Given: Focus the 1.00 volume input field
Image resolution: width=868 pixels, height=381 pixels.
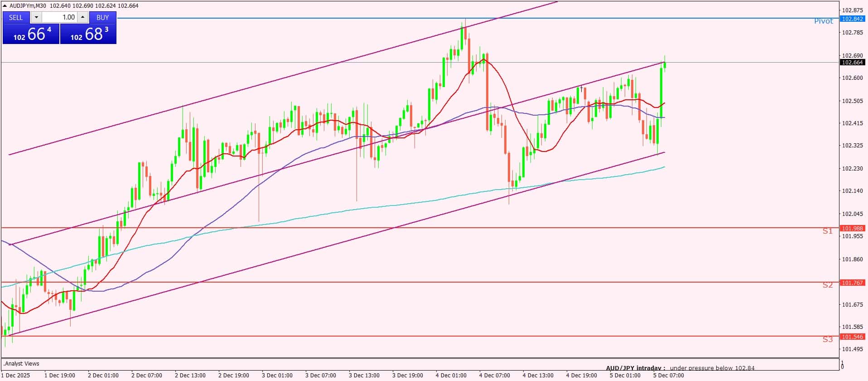Looking at the screenshot, I should pyautogui.click(x=60, y=17).
